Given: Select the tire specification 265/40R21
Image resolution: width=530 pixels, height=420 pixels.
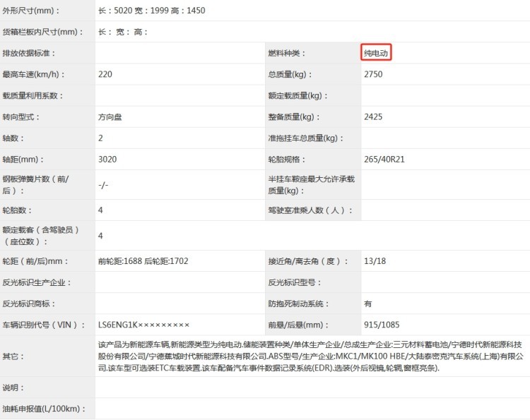Looking at the screenshot, I should tap(384, 160).
